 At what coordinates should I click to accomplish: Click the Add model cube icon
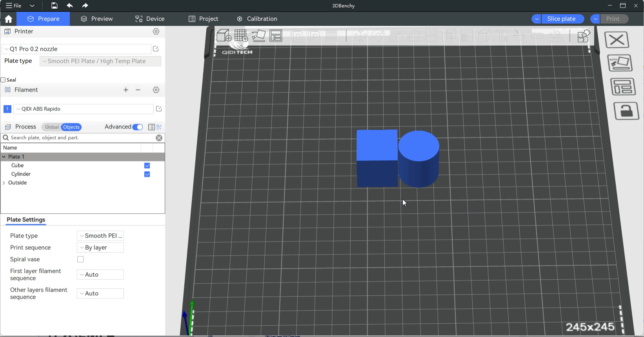click(x=224, y=36)
